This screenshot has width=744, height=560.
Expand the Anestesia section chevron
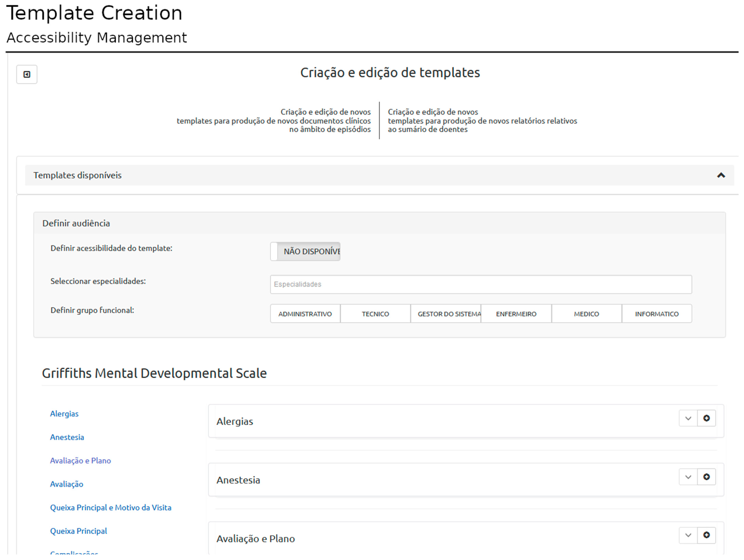coord(688,477)
